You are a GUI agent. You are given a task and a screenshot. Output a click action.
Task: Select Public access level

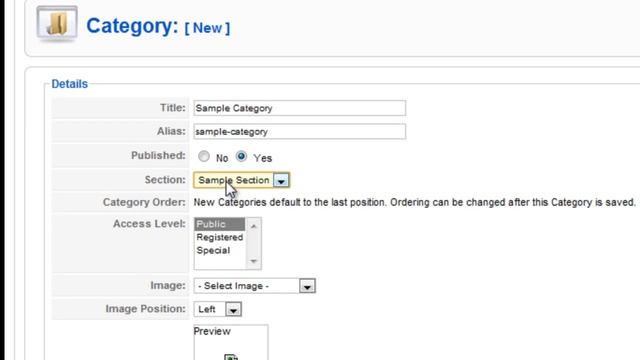[x=220, y=224]
